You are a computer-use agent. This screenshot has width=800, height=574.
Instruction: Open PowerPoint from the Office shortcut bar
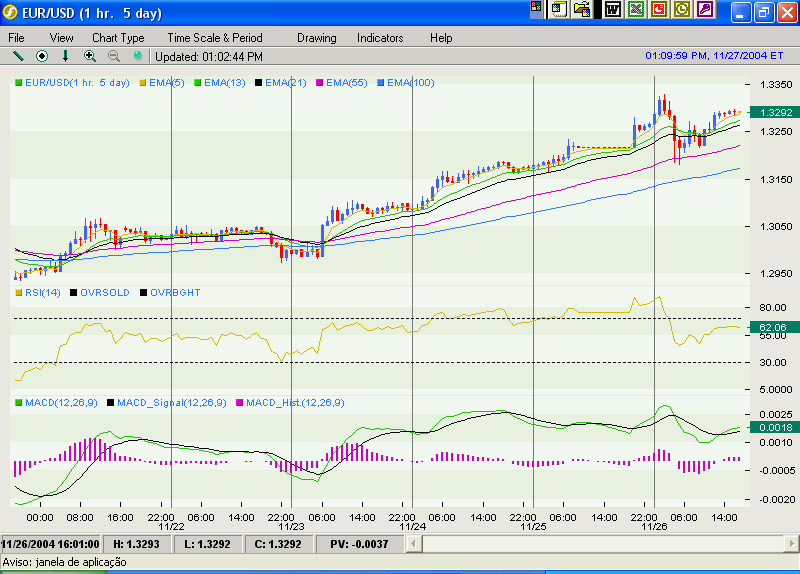[x=658, y=10]
